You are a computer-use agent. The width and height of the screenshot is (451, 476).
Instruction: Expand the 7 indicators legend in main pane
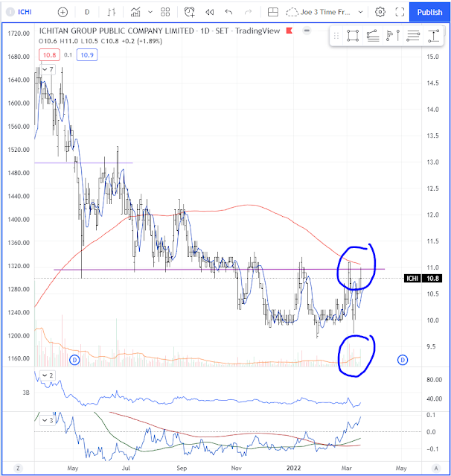48,69
